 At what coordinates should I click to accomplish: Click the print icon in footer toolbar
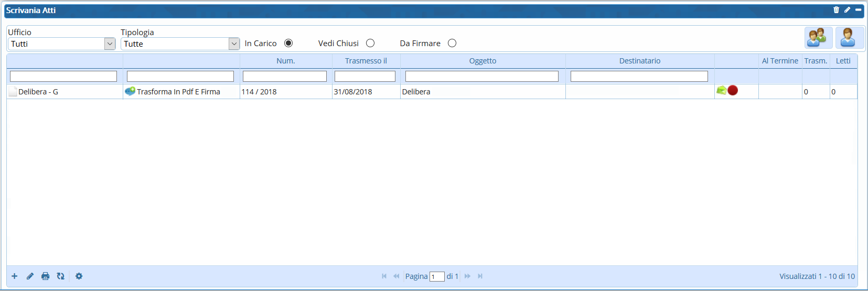point(46,276)
